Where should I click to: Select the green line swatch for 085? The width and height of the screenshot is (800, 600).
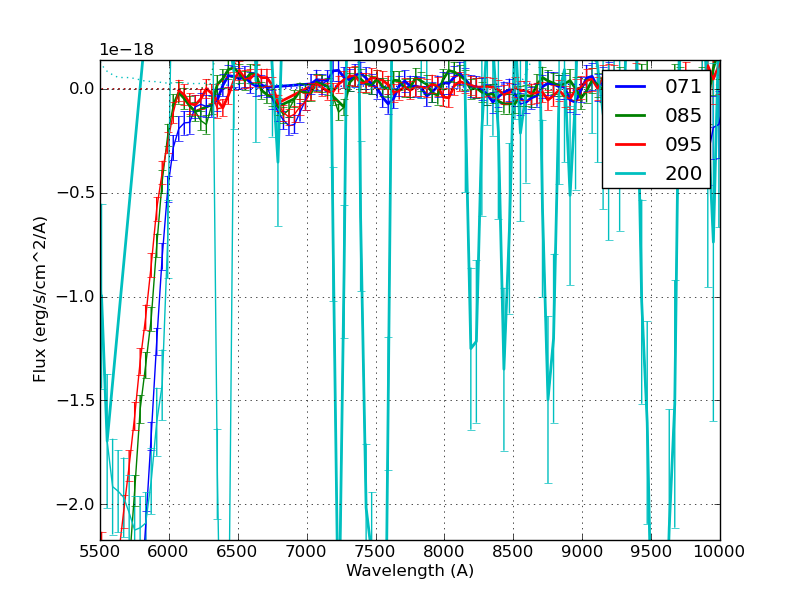pos(631,116)
